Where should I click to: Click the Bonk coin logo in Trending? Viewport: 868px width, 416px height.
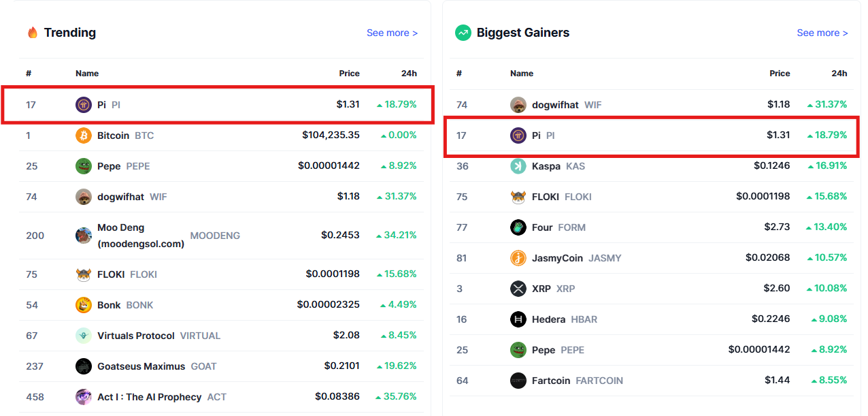click(83, 305)
